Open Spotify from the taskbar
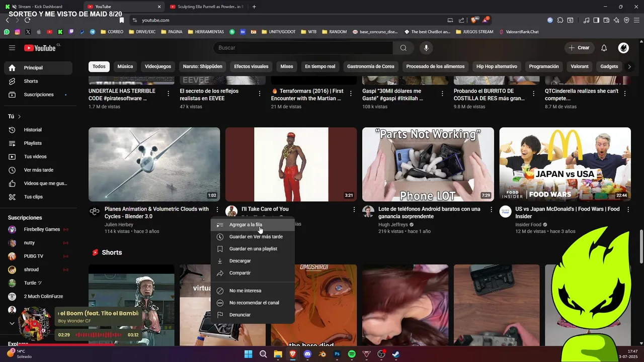This screenshot has height=362, width=644. pyautogui.click(x=352, y=354)
